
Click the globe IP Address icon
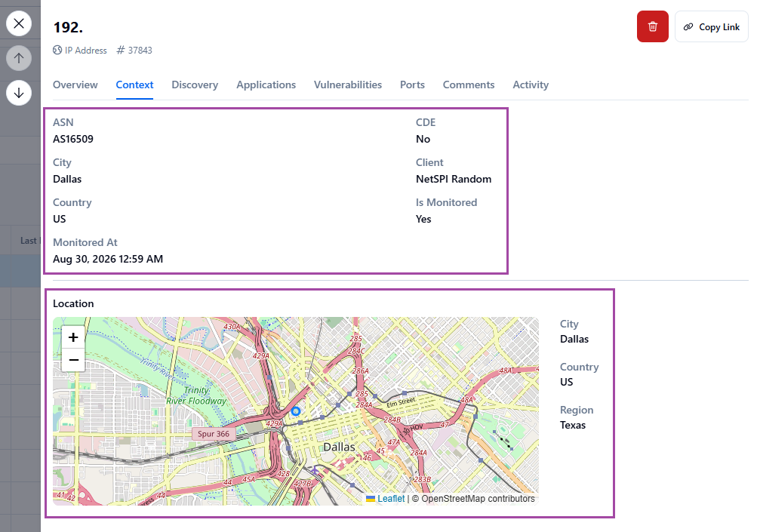(x=57, y=50)
